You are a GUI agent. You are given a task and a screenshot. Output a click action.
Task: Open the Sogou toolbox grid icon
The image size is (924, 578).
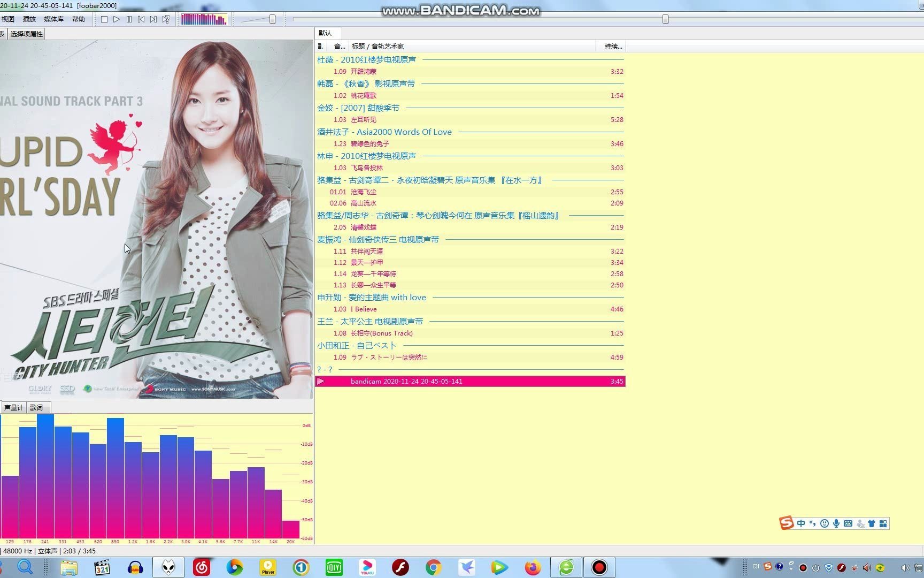pyautogui.click(x=883, y=523)
